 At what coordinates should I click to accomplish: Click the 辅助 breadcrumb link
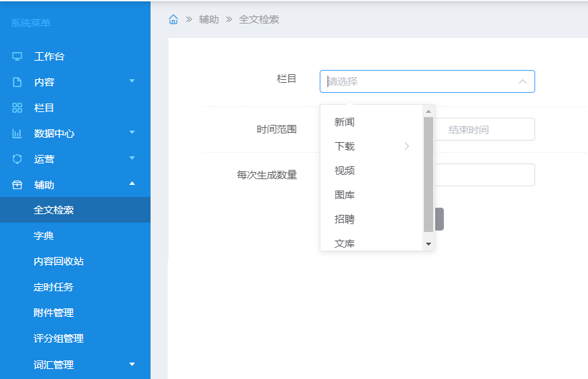point(209,19)
